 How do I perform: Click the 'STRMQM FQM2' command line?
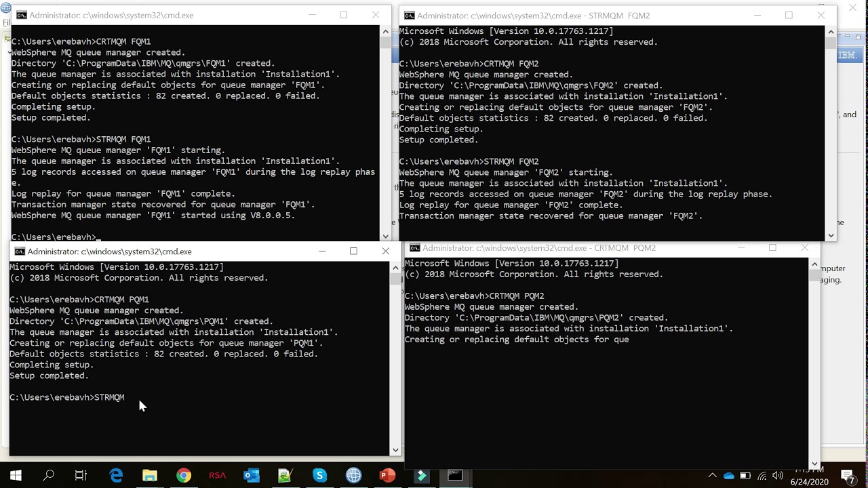click(469, 161)
